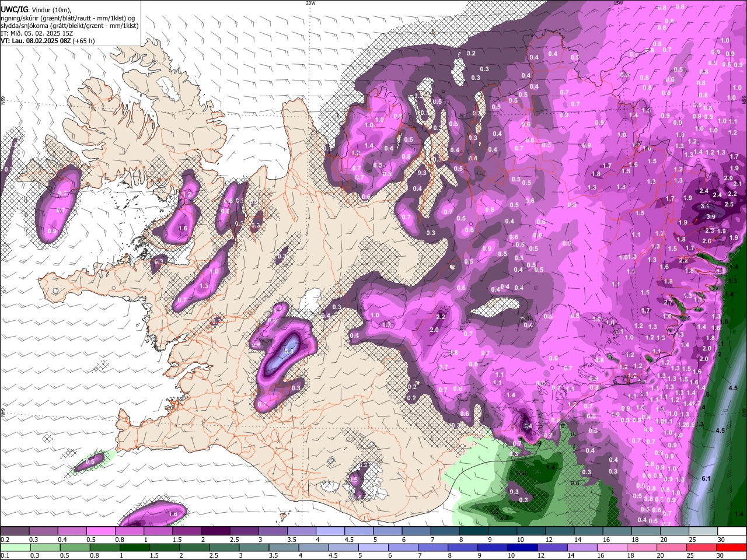Click the 'slydda/snjókoma' legend description line

[x=69, y=26]
